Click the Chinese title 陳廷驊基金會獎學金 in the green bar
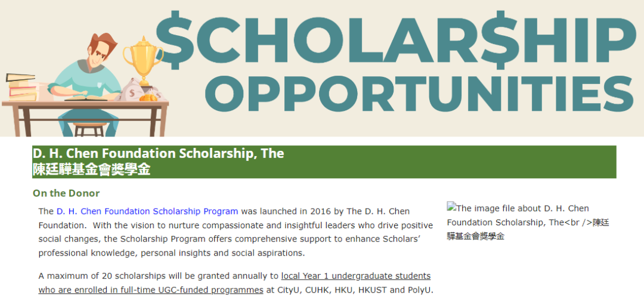Screen dimensions: 644x304 click(92, 170)
